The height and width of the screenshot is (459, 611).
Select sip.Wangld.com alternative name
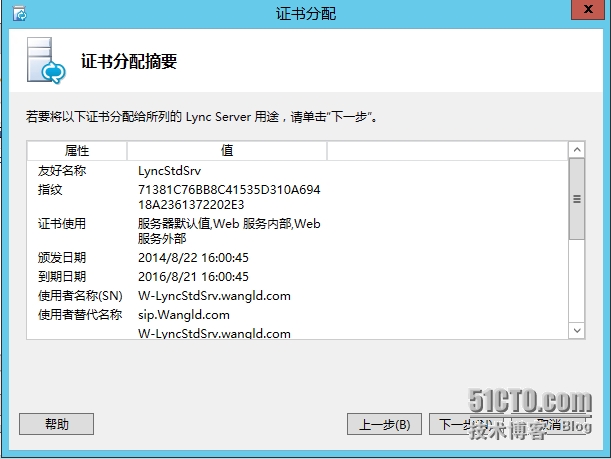tap(184, 315)
